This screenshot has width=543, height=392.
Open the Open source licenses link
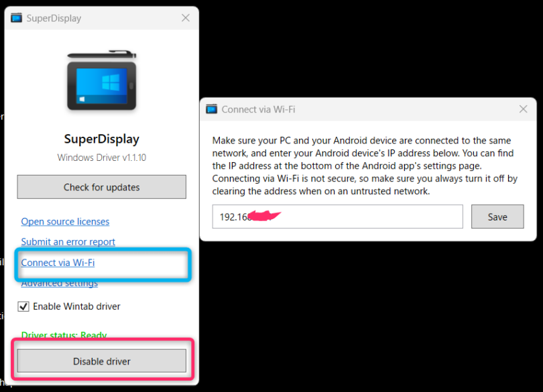pos(65,222)
